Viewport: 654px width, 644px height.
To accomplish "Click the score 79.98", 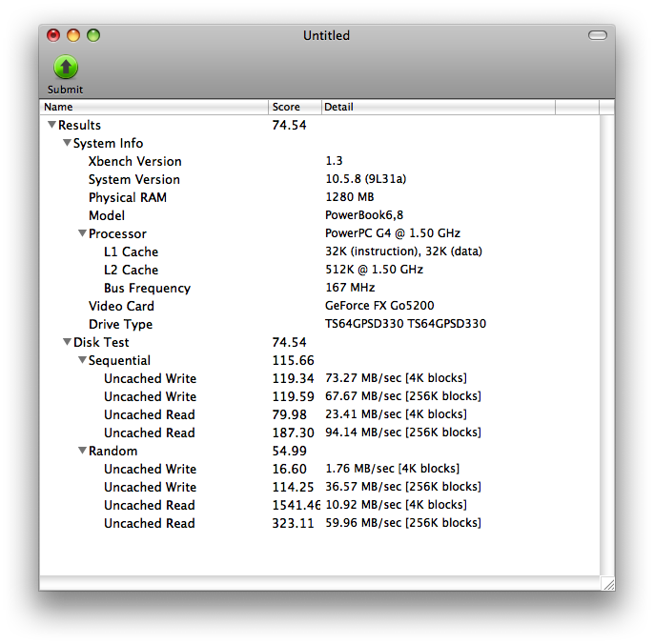I will click(x=289, y=414).
